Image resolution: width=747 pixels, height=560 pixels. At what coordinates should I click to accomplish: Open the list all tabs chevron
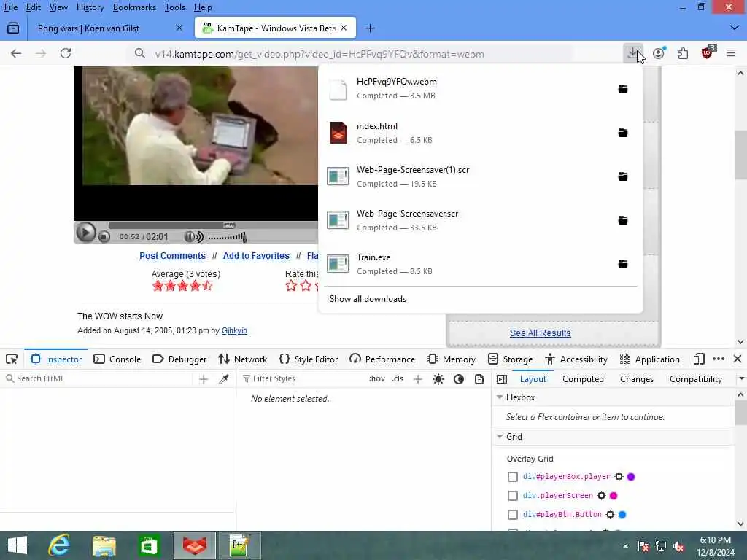pos(734,28)
